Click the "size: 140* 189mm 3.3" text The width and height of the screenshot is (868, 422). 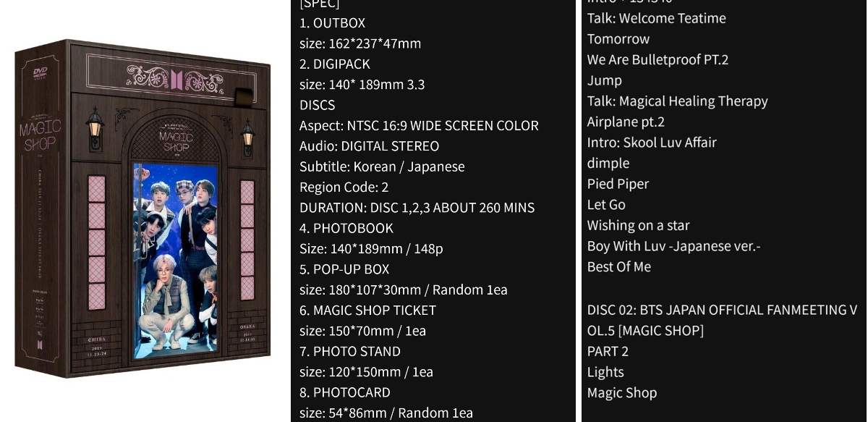[362, 84]
